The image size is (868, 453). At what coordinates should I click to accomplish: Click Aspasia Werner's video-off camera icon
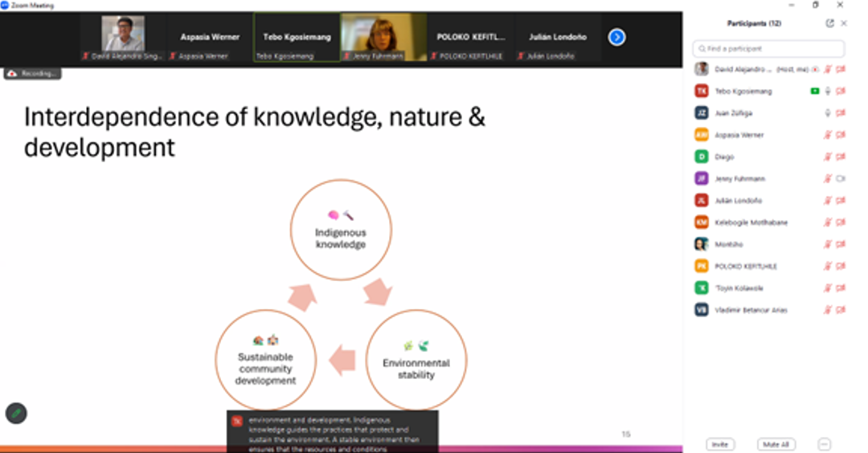(x=841, y=134)
